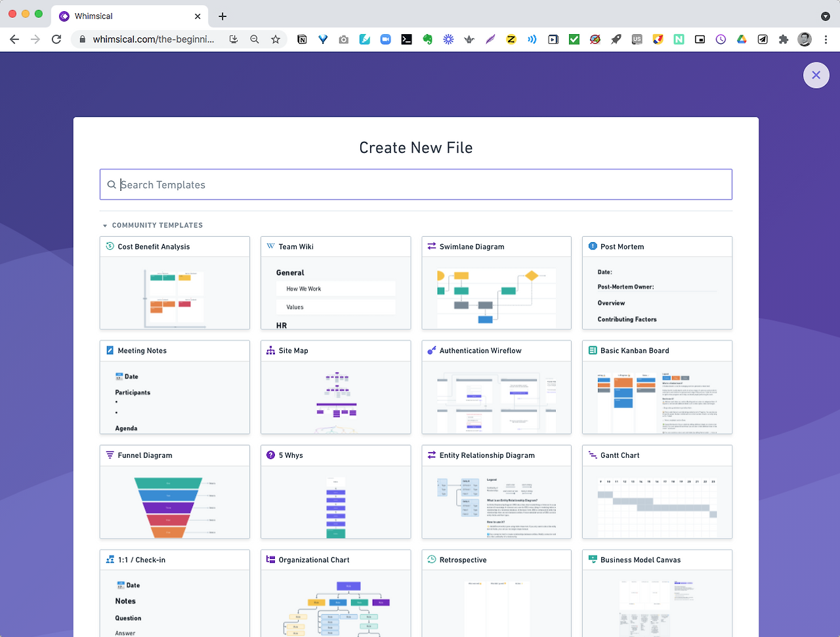Click the Entity Relationship Diagram icon
Screen dimensions: 840x637
431,455
